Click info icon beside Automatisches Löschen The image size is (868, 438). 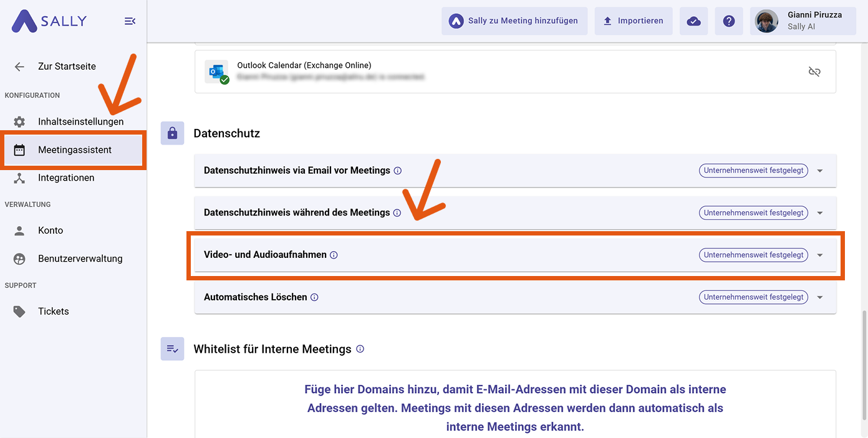click(x=314, y=297)
